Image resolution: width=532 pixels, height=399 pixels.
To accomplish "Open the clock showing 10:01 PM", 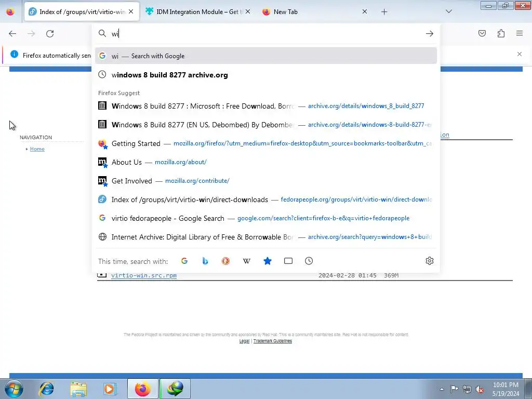I will (506, 389).
